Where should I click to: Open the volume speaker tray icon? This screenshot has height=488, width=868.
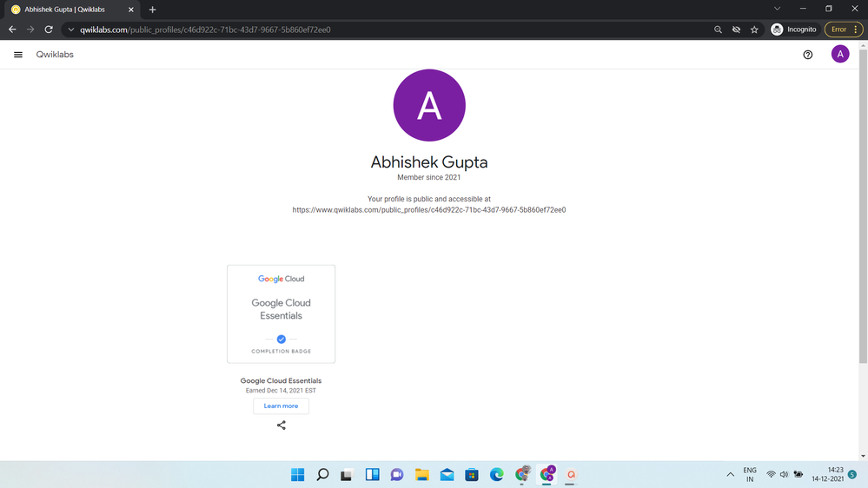click(x=784, y=474)
